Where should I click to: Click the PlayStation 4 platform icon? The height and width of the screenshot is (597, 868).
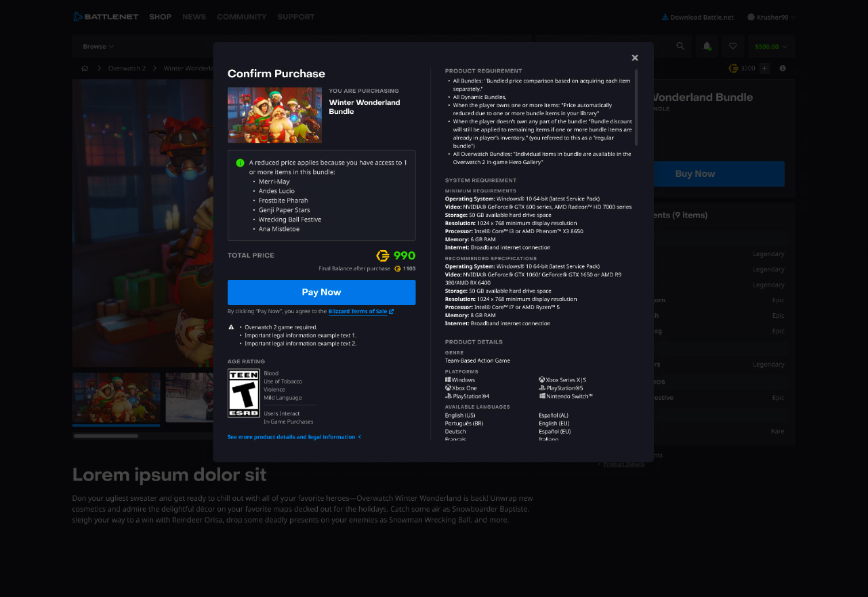(448, 396)
